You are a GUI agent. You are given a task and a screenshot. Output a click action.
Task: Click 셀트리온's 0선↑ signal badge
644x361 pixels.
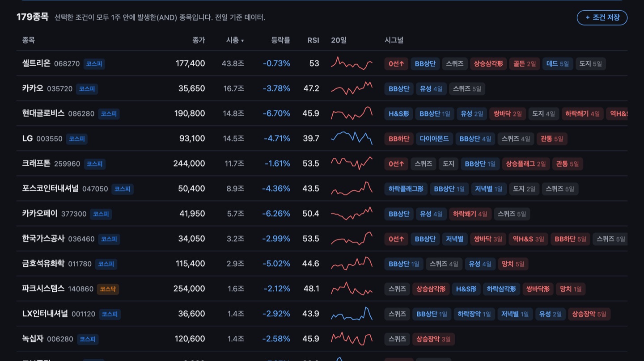coord(396,64)
